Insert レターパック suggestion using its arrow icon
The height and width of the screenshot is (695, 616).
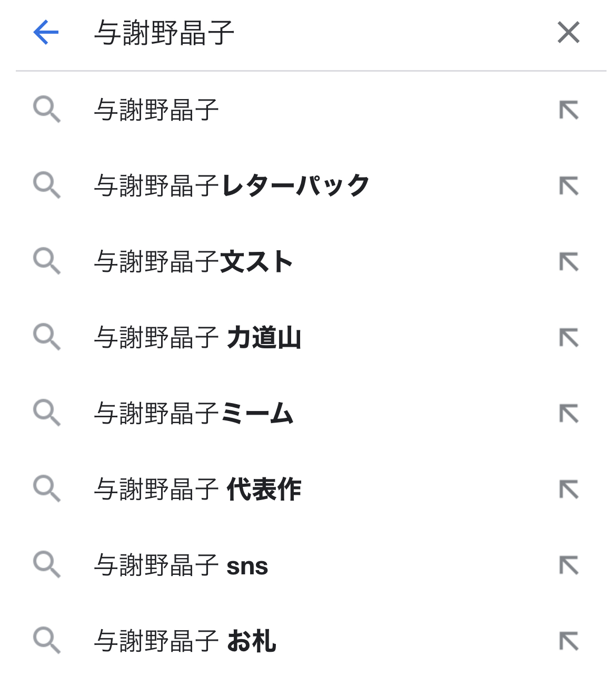[569, 186]
